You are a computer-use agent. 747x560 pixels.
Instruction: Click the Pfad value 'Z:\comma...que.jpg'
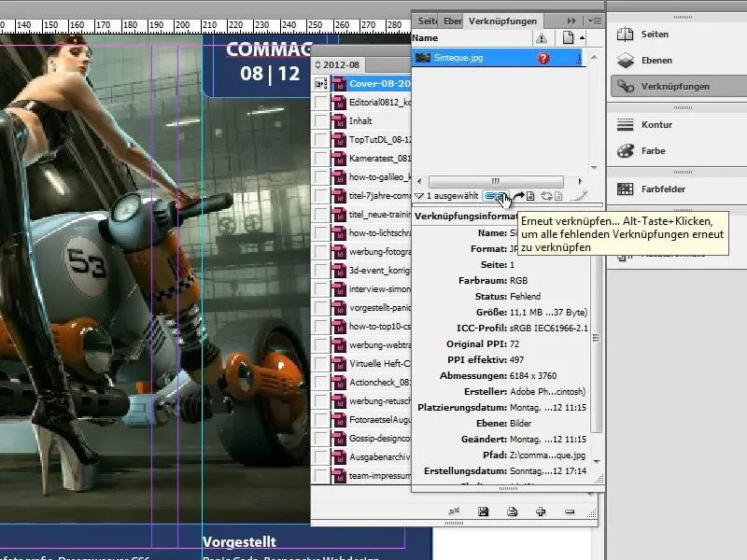coord(547,455)
